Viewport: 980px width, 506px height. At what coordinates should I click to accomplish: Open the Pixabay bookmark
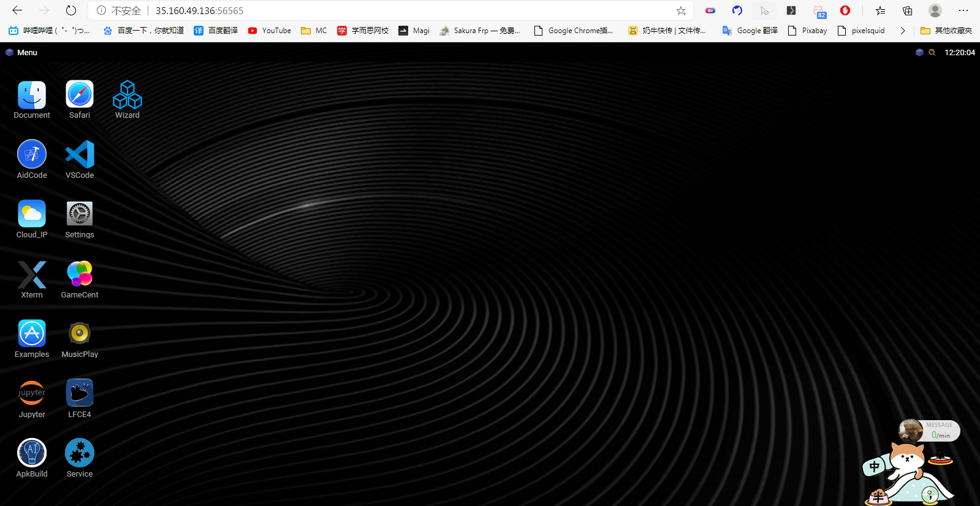pos(807,31)
